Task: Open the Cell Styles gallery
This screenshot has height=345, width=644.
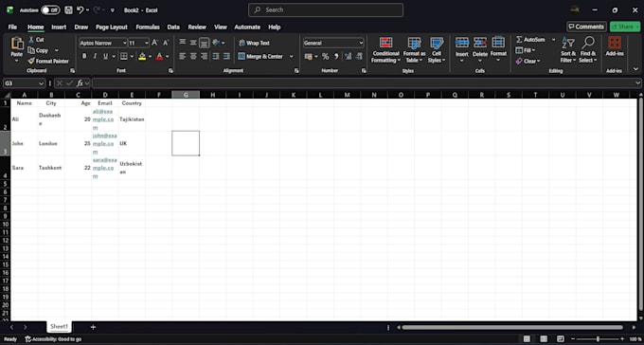Action: tap(437, 50)
